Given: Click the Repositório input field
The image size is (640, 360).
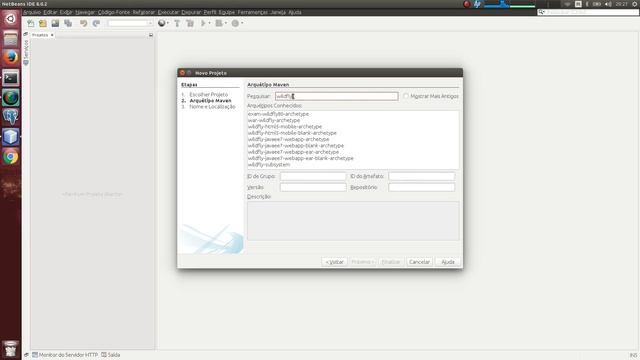Looking at the screenshot, I should point(422,187).
